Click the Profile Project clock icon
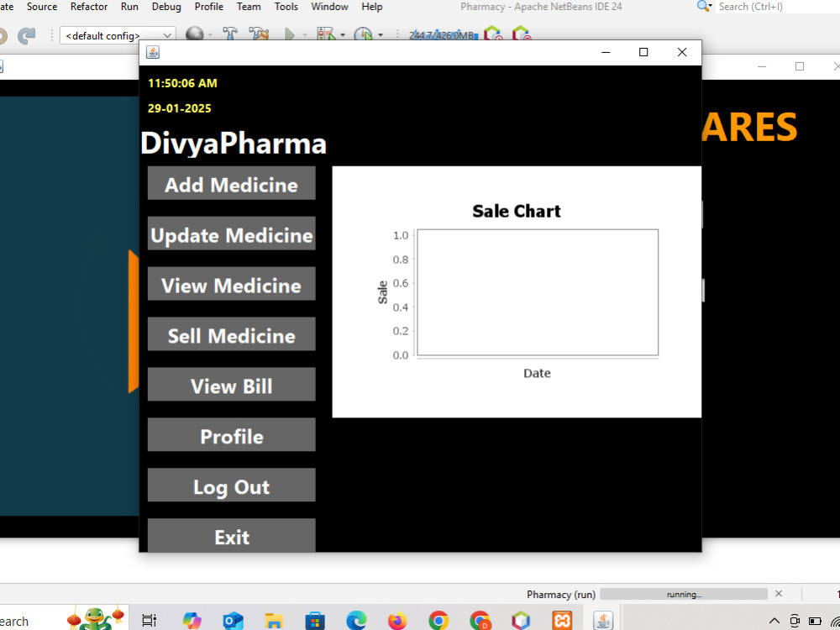This screenshot has width=840, height=630. (363, 35)
